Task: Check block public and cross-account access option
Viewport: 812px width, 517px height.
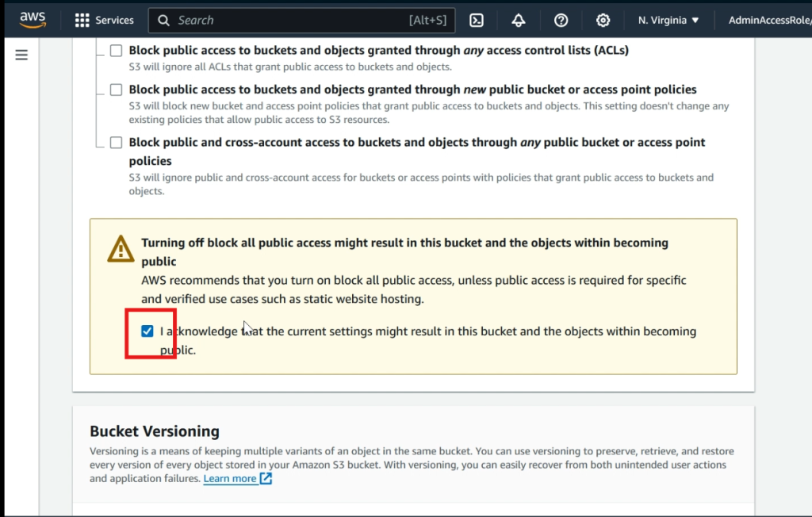Action: coord(117,143)
